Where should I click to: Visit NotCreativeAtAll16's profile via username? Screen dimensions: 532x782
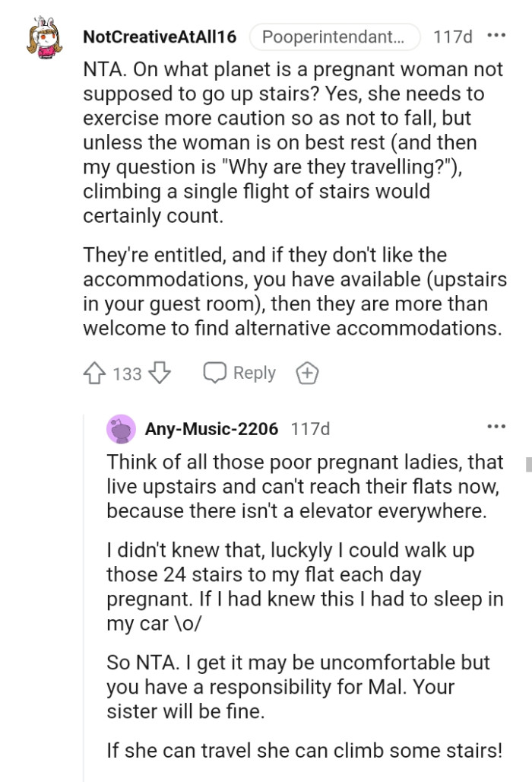tap(160, 37)
